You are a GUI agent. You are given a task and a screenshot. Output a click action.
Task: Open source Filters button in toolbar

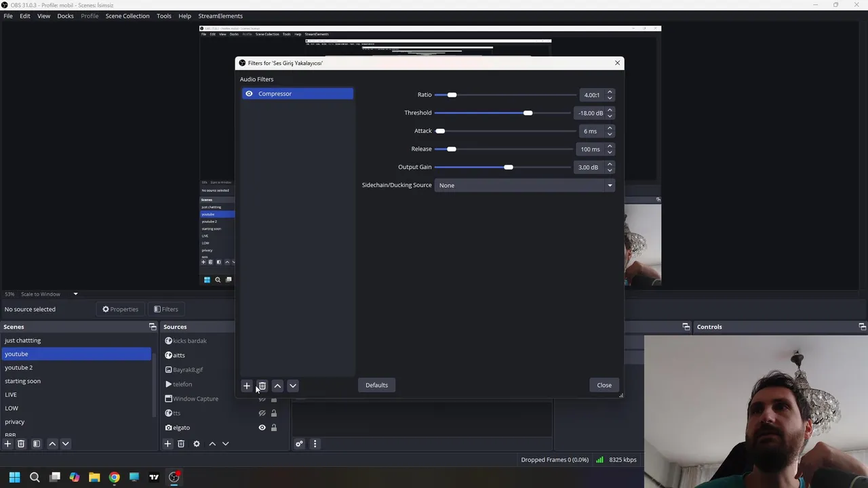tap(165, 309)
